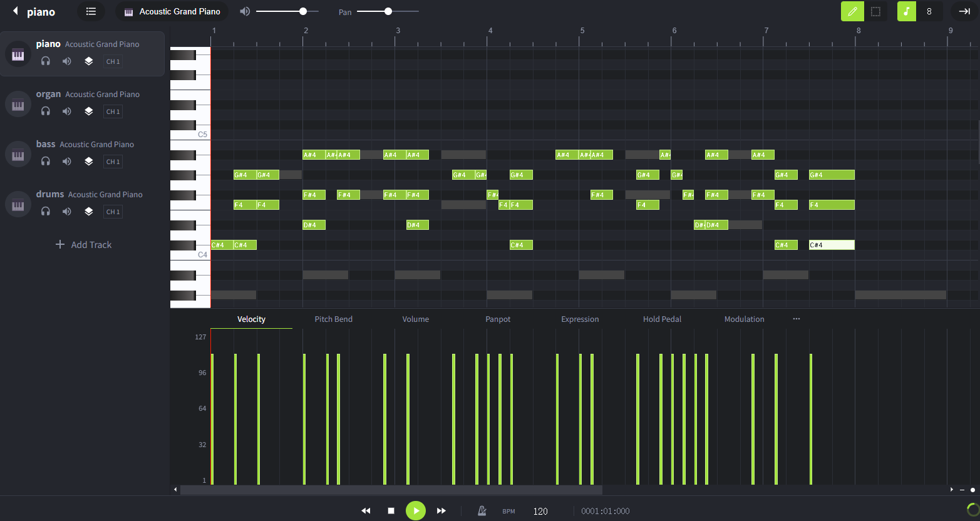Viewport: 980px width, 521px height.
Task: Adjust the track volume slider
Action: (x=287, y=11)
